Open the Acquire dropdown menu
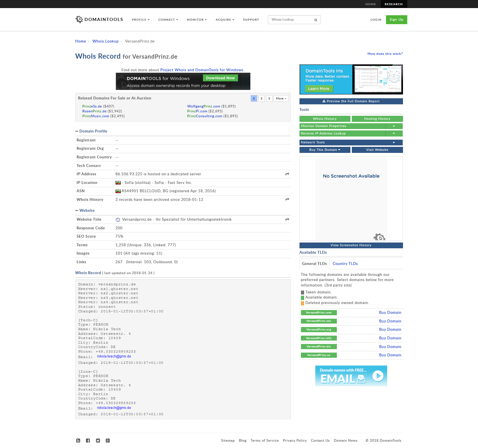Image resolution: width=478 pixels, height=448 pixels. [225, 20]
